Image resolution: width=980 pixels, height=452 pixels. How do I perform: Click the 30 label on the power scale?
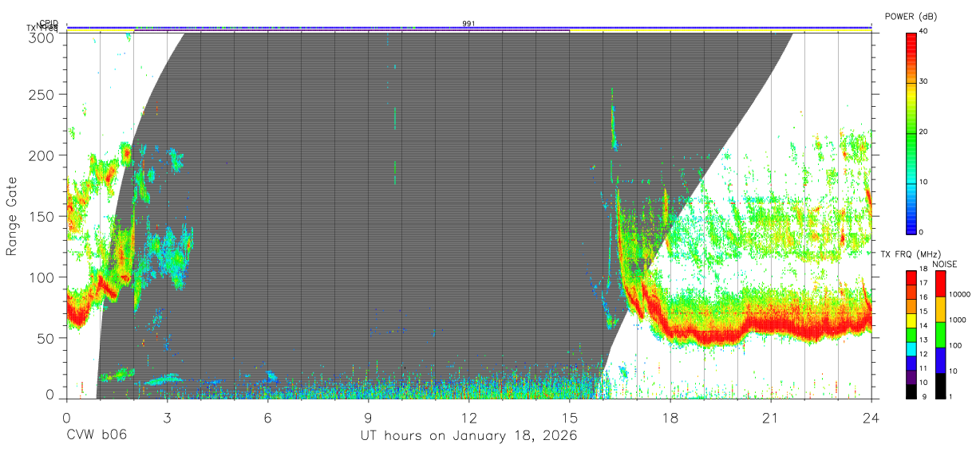(x=925, y=82)
